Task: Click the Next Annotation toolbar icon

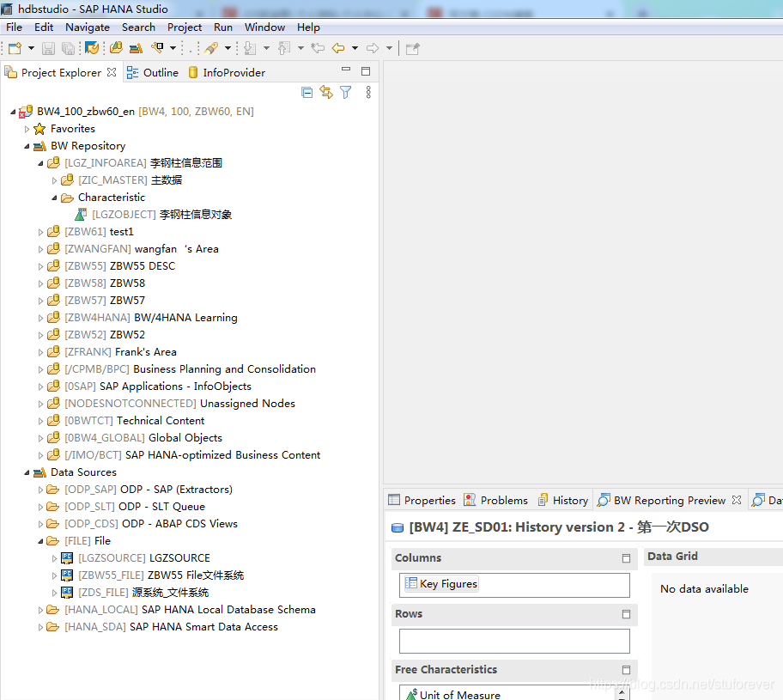Action: click(250, 48)
